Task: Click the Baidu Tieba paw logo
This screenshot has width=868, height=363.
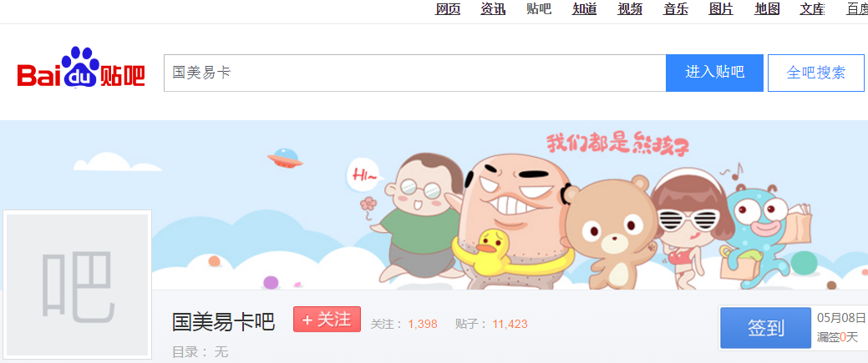Action: tap(81, 68)
